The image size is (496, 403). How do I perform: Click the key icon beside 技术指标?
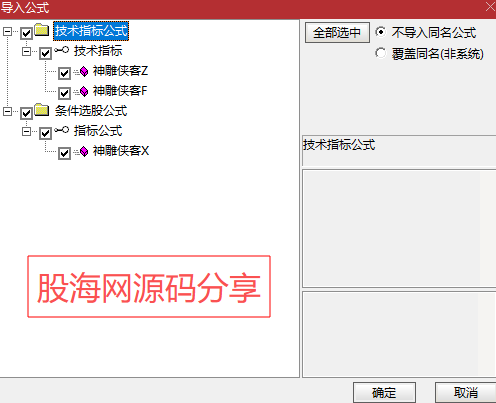pyautogui.click(x=62, y=50)
